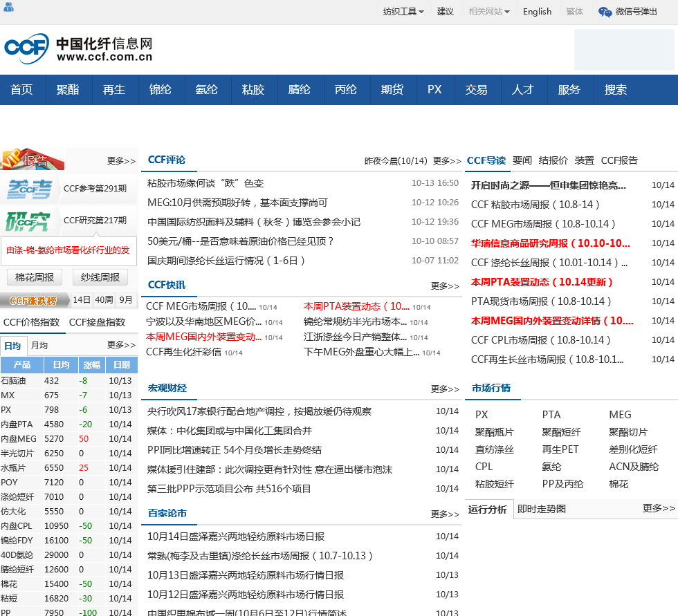Open the 再生 navigation item

tap(114, 89)
